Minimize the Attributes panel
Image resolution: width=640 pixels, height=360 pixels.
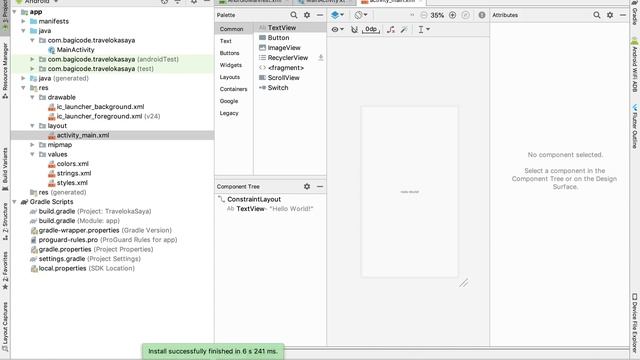coord(623,15)
